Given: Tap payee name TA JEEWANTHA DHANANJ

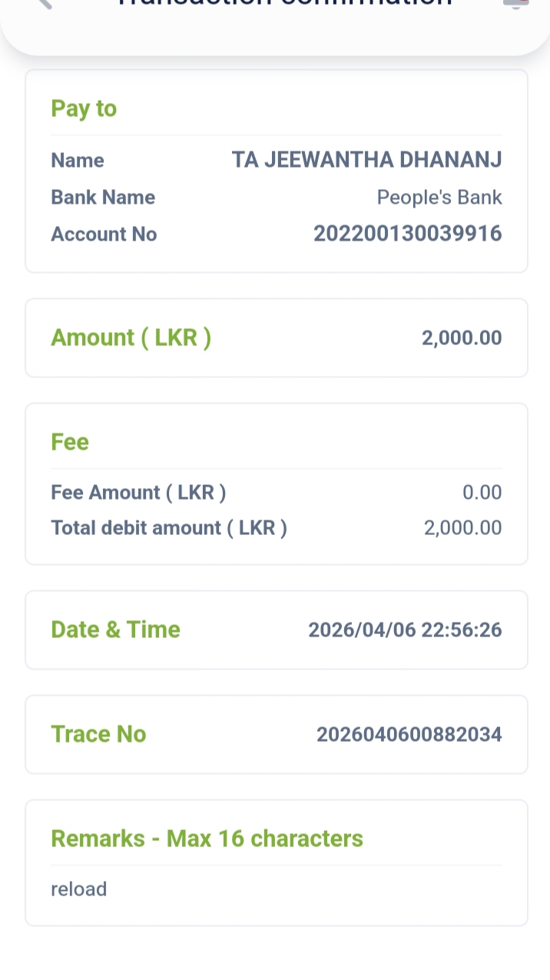Looking at the screenshot, I should click(366, 160).
